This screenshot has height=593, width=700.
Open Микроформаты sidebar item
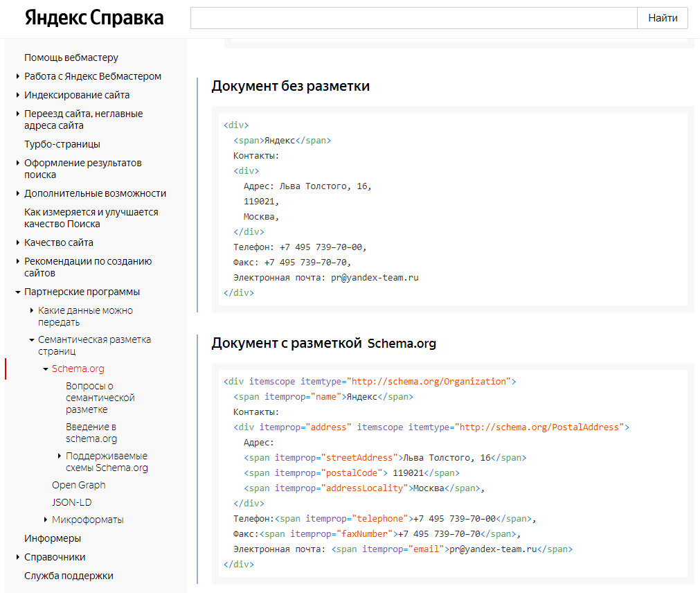[87, 520]
